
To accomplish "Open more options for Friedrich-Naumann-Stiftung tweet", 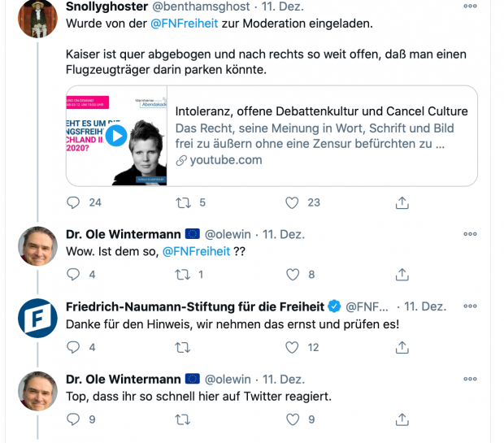I will click(x=470, y=306).
